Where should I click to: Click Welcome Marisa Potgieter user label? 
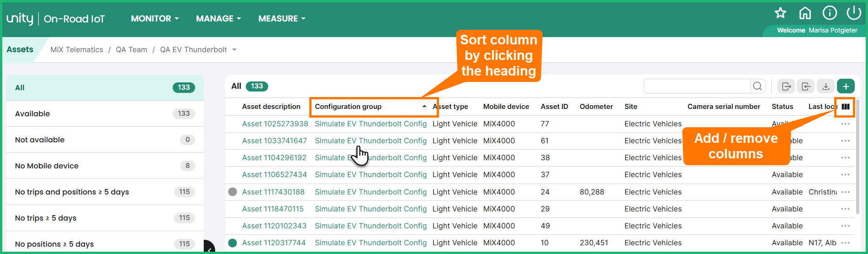(817, 30)
